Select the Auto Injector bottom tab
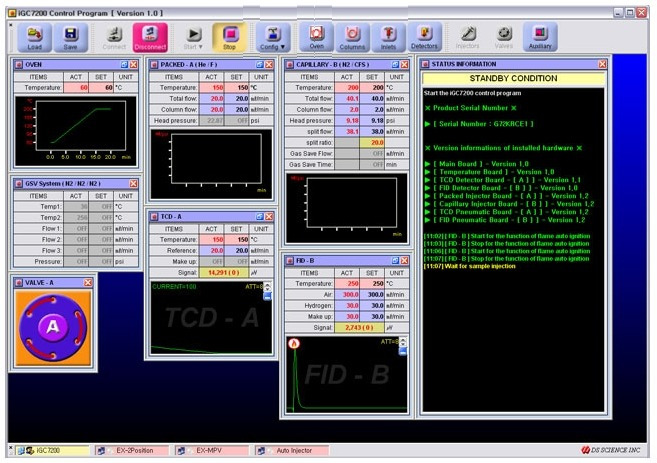The width and height of the screenshot is (657, 463). point(292,450)
